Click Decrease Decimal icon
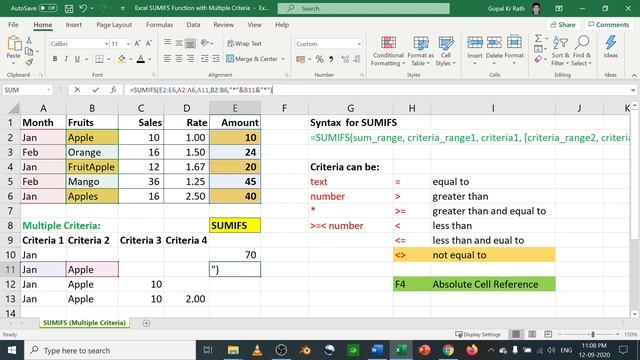This screenshot has width=640, height=360. [357, 59]
